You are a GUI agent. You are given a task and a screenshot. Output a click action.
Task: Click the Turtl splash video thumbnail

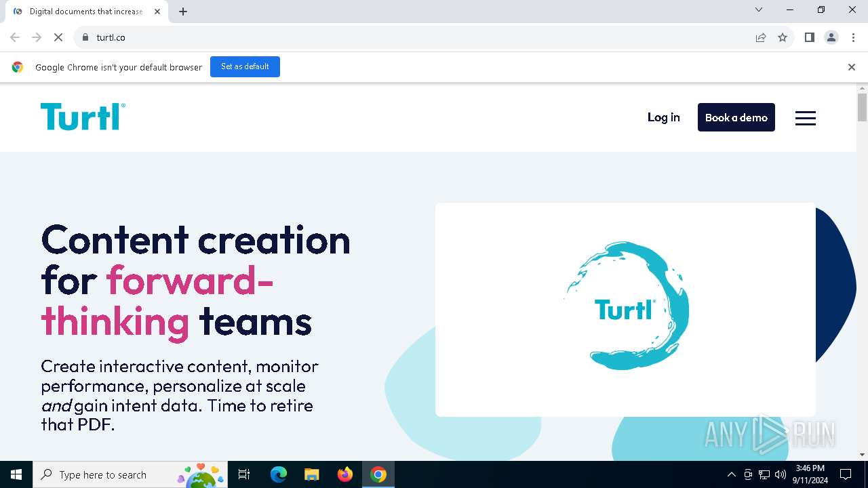point(625,310)
